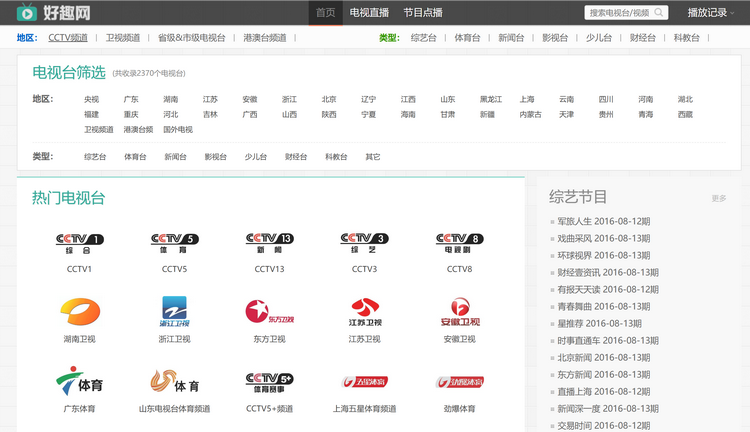Switch to the 电视直播 tab
Viewport: 750px width, 432px height.
click(369, 13)
